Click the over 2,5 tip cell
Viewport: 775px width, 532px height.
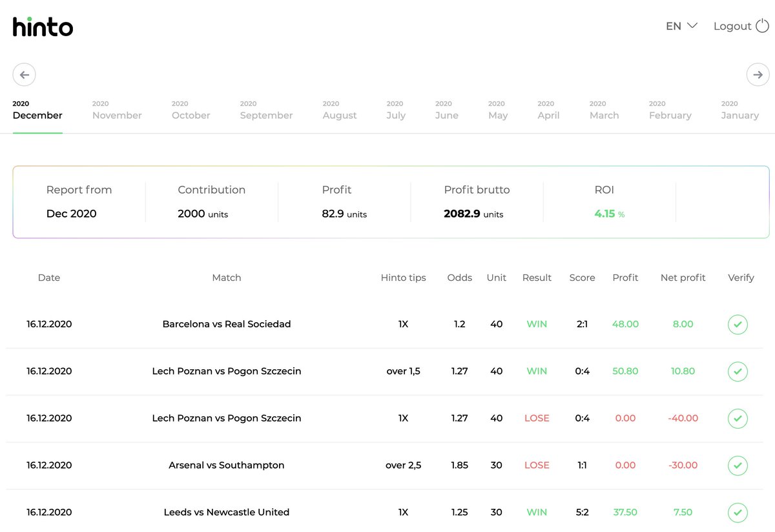[x=404, y=466]
